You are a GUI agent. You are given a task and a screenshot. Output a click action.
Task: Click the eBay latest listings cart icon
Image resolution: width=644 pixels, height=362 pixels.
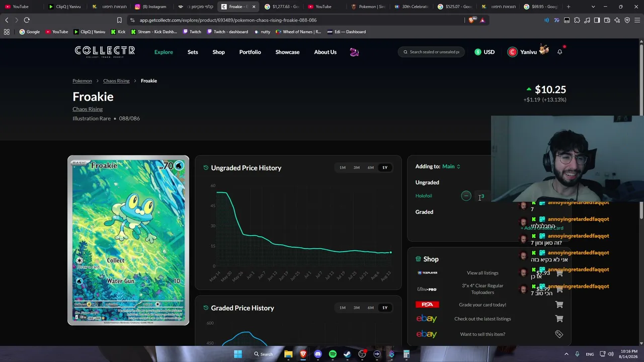pos(559,319)
